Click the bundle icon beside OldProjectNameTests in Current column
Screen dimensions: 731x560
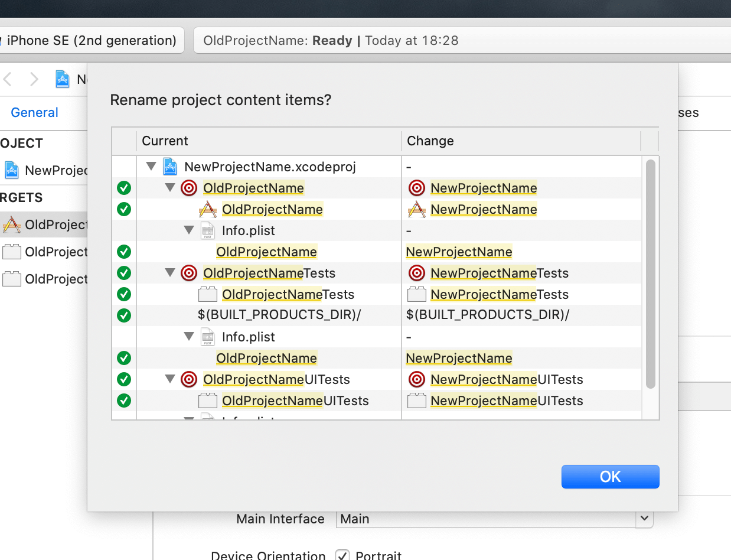pyautogui.click(x=207, y=294)
